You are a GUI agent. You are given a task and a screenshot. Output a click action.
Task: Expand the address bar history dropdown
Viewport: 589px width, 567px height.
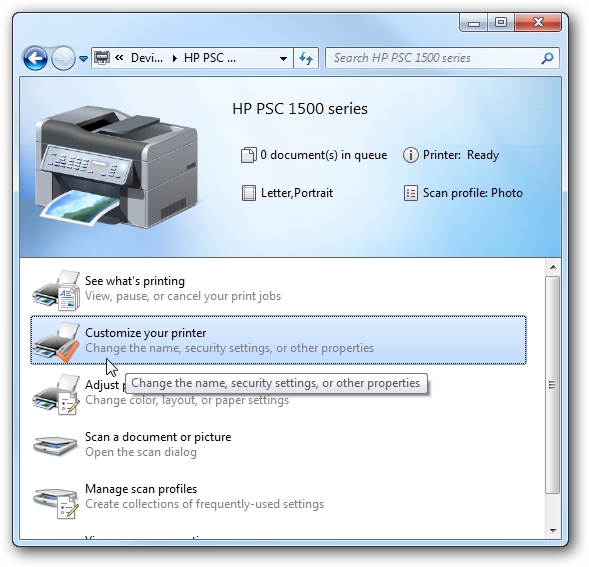(284, 58)
